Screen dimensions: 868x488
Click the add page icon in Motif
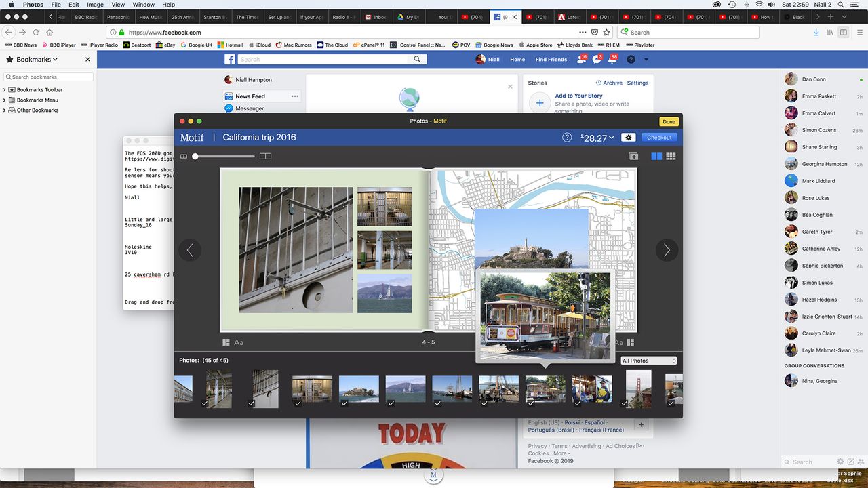pos(633,157)
